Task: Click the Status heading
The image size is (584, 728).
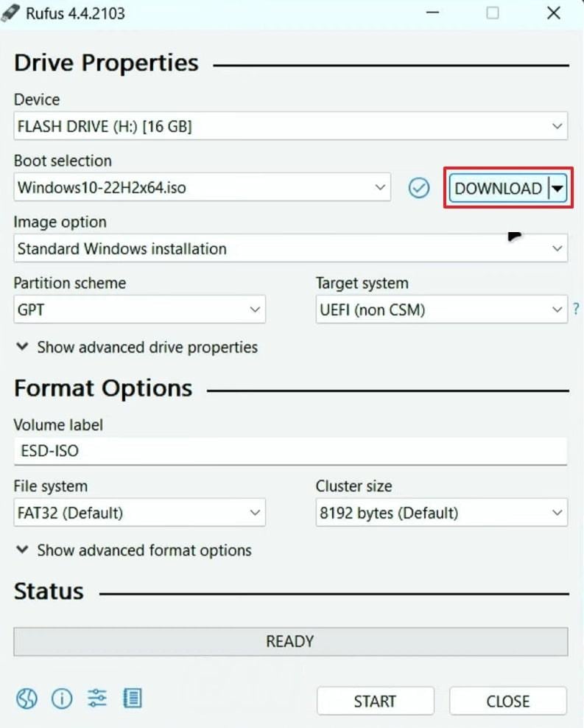Action: tap(49, 591)
